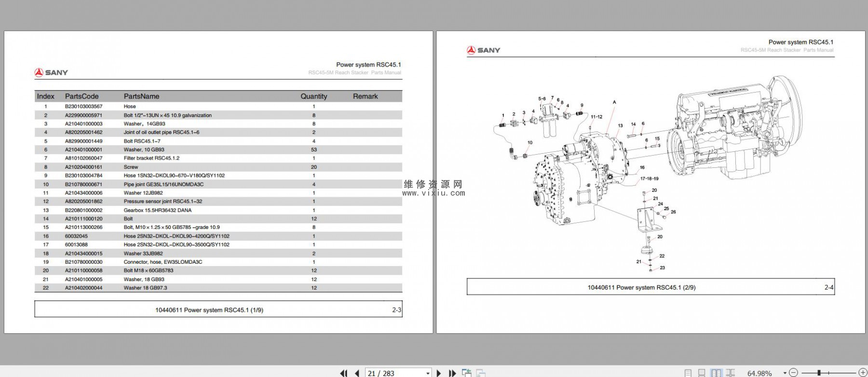Click 'Pressure sensor joint RSC45.1-32' text
The height and width of the screenshot is (377, 868).
click(163, 202)
